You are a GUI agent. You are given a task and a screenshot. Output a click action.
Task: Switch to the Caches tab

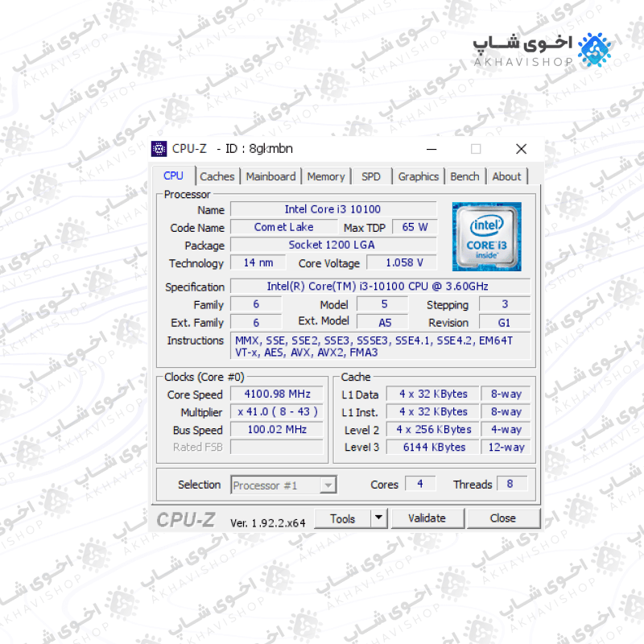(x=217, y=176)
